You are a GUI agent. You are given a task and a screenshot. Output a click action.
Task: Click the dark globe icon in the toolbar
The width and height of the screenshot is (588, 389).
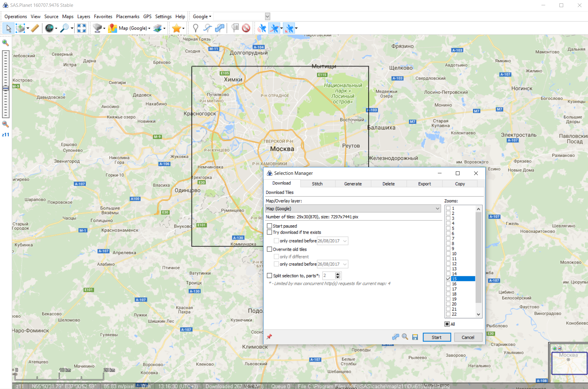tap(49, 28)
